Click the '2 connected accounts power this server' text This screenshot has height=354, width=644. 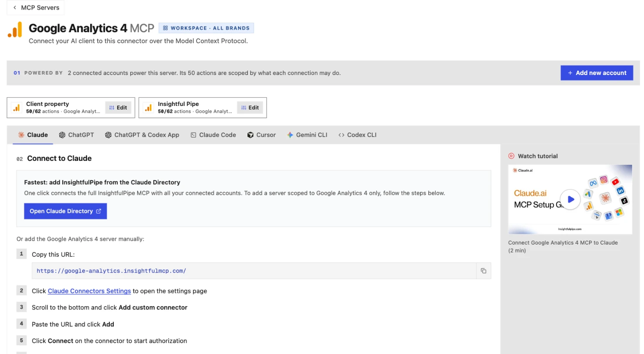pos(204,73)
